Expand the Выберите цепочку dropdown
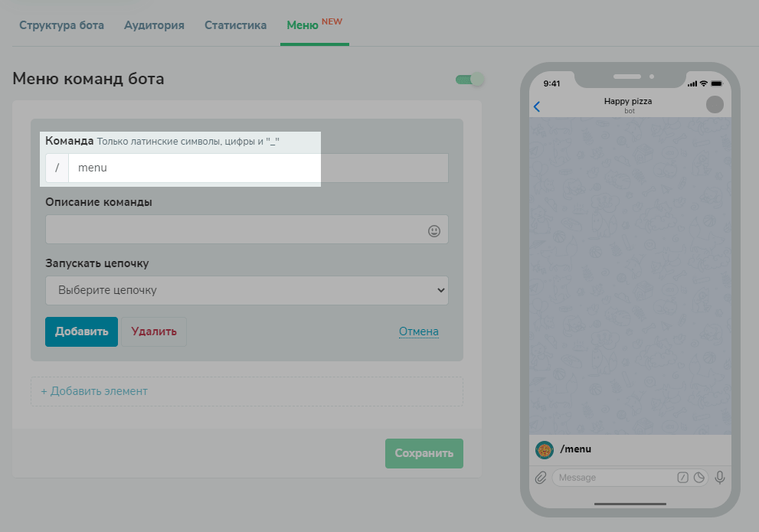Image resolution: width=759 pixels, height=532 pixels. click(247, 290)
